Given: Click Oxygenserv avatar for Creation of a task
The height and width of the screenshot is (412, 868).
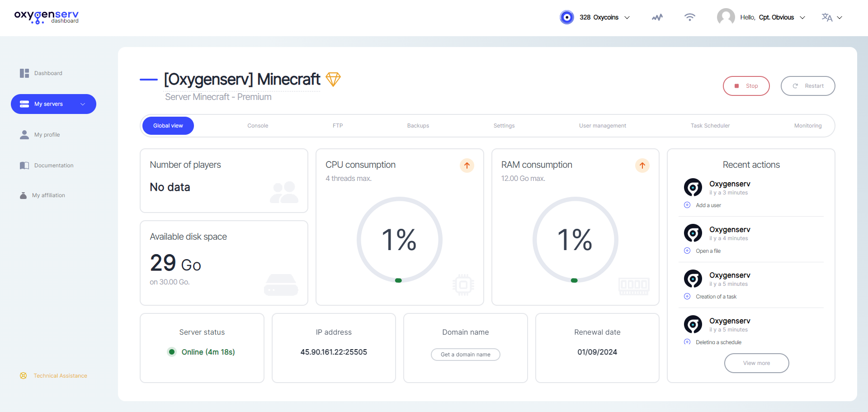Looking at the screenshot, I should click(693, 279).
